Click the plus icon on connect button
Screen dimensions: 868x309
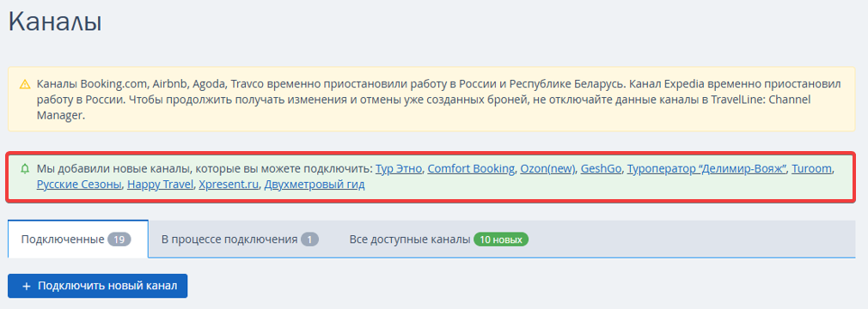(27, 287)
